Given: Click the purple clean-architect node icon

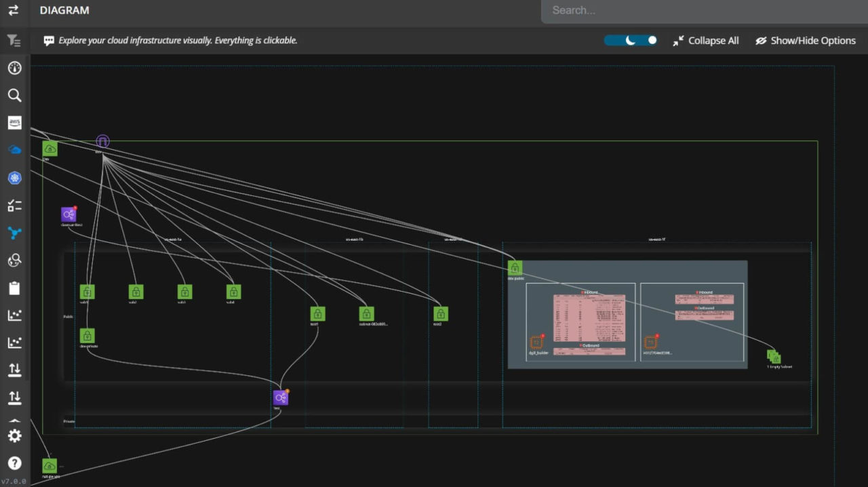Looking at the screenshot, I should coord(68,213).
